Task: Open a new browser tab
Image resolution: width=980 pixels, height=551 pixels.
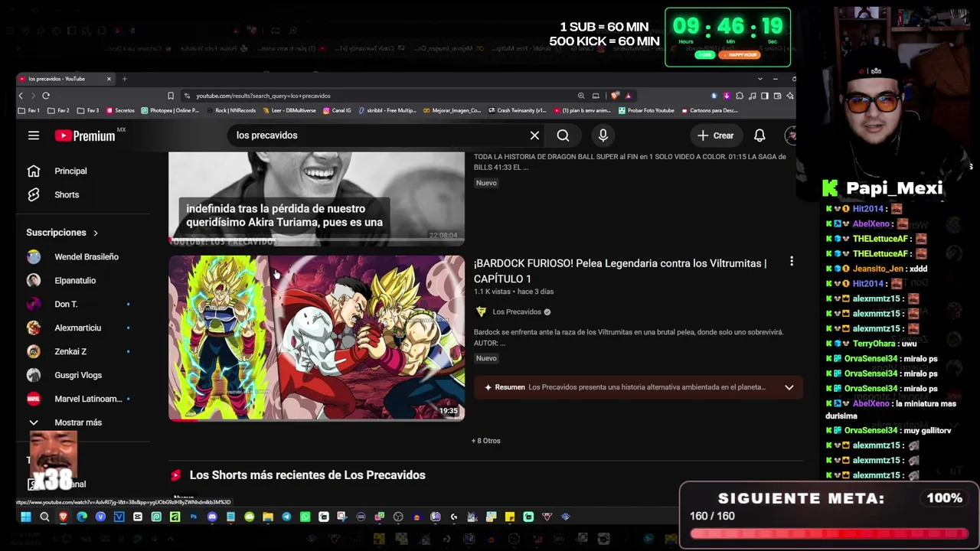Action: point(125,79)
